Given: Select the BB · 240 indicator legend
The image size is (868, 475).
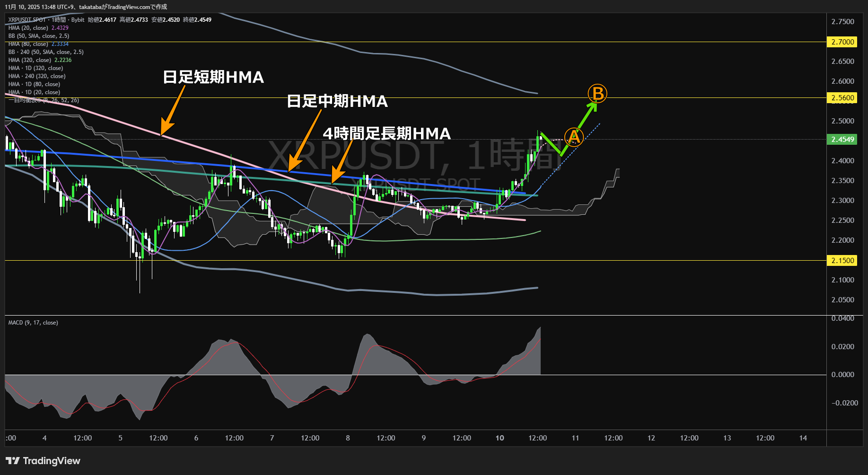Looking at the screenshot, I should point(46,52).
